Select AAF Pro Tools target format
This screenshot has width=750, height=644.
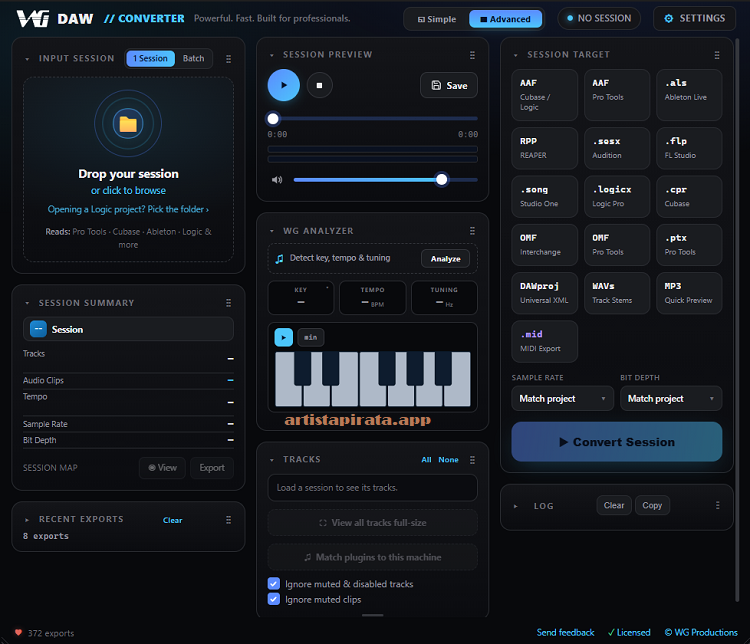click(x=617, y=95)
